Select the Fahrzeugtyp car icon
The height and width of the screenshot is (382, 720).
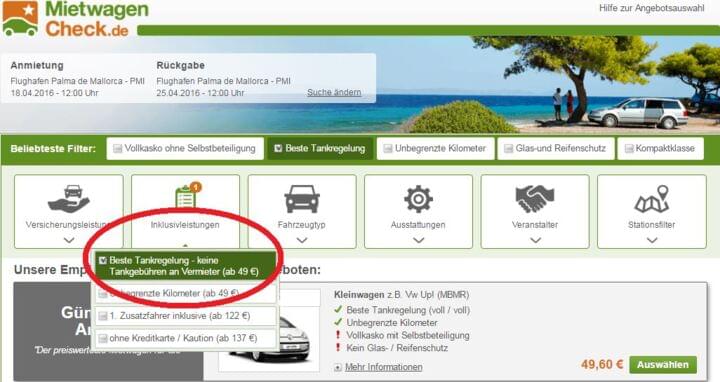302,199
